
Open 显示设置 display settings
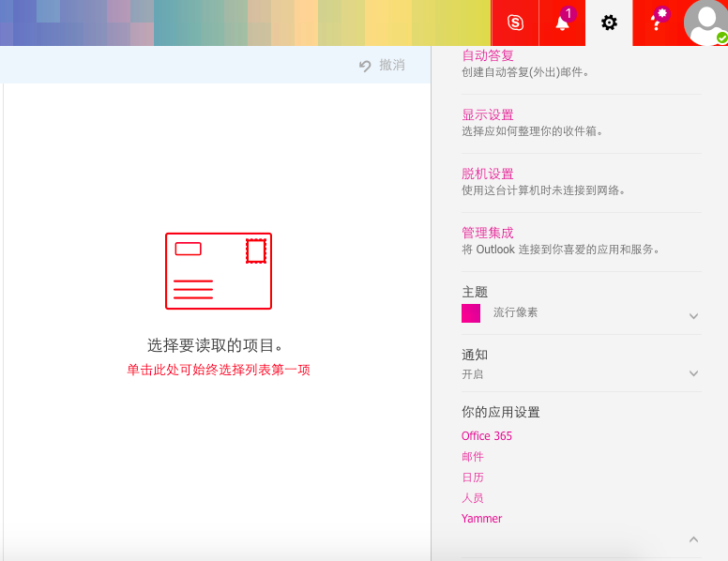pos(488,115)
